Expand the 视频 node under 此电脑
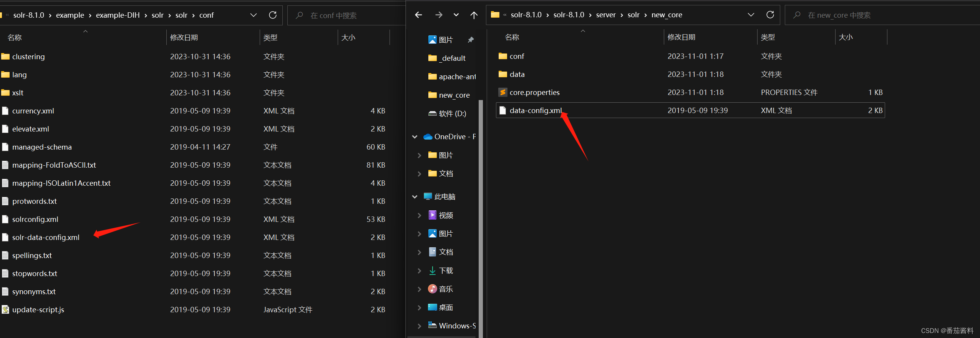The image size is (980, 338). pyautogui.click(x=420, y=215)
